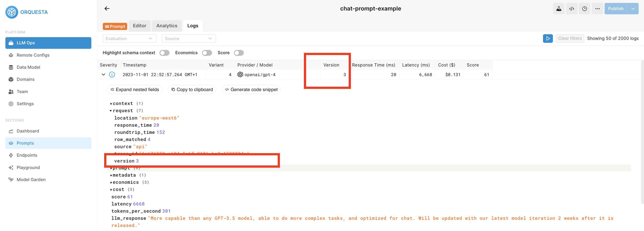Image resolution: width=644 pixels, height=231 pixels.
Task: Collapse the request node
Action: click(x=111, y=111)
